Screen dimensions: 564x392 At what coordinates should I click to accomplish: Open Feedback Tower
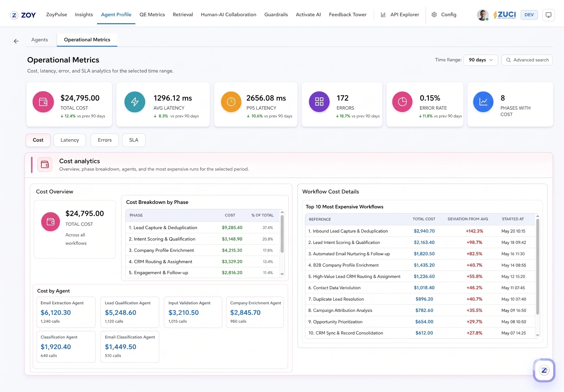click(348, 15)
